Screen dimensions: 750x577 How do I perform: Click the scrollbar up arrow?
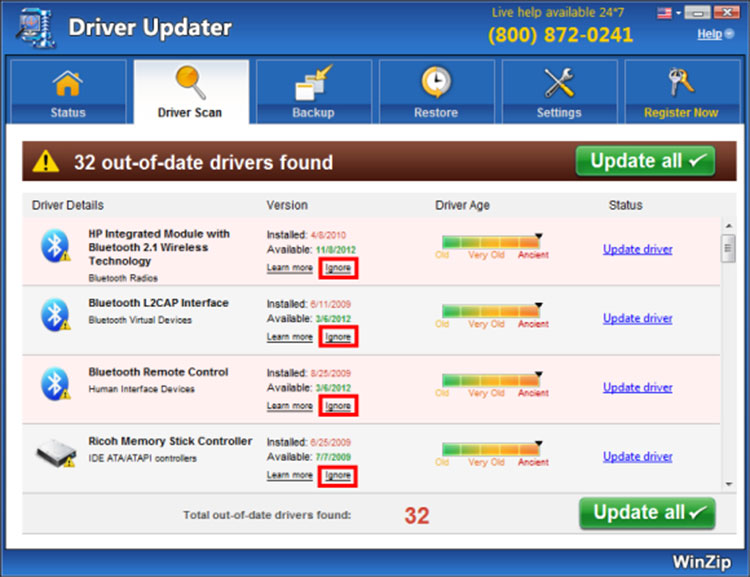(728, 226)
